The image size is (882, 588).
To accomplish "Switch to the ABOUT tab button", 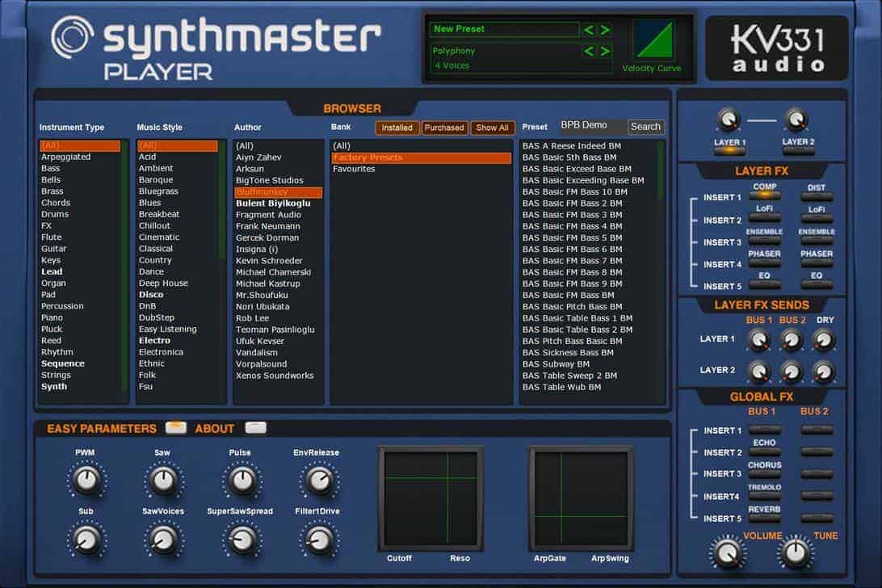I will click(256, 428).
